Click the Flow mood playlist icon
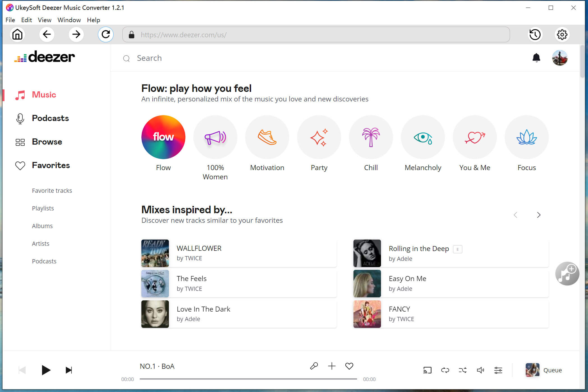This screenshot has width=588, height=392. 163,136
